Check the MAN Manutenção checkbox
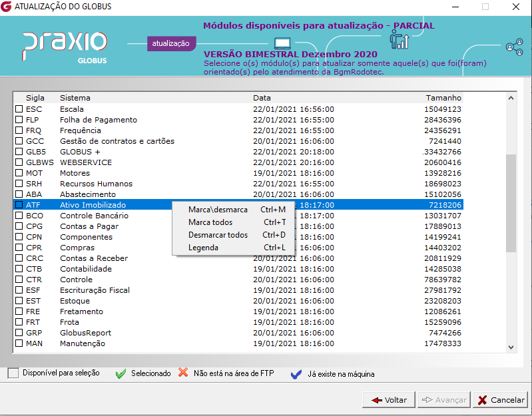 pyautogui.click(x=19, y=343)
